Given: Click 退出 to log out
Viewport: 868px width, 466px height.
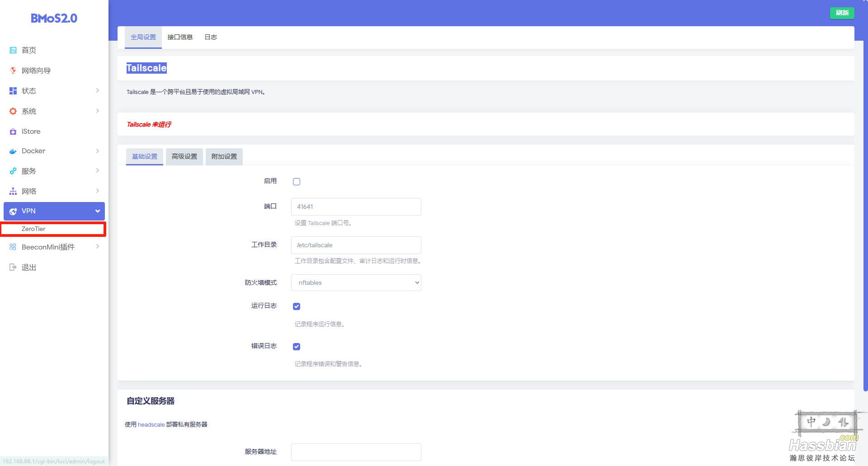Looking at the screenshot, I should point(29,267).
